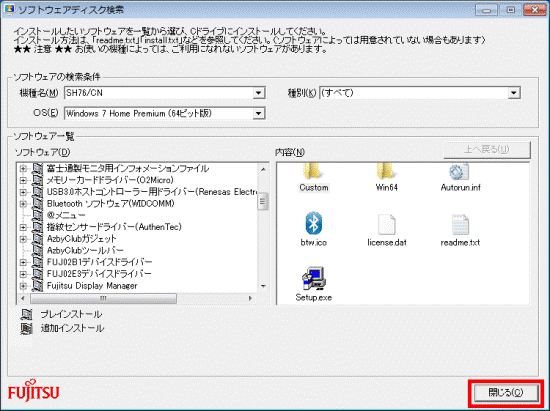Click horizontal scrollbar thumb in software list
This screenshot has width=550, height=411.
pyautogui.click(x=103, y=298)
